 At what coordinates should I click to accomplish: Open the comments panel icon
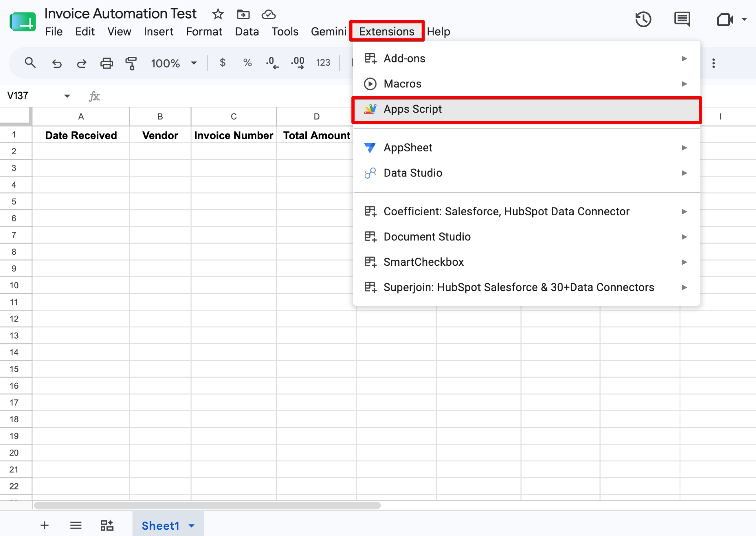(682, 19)
